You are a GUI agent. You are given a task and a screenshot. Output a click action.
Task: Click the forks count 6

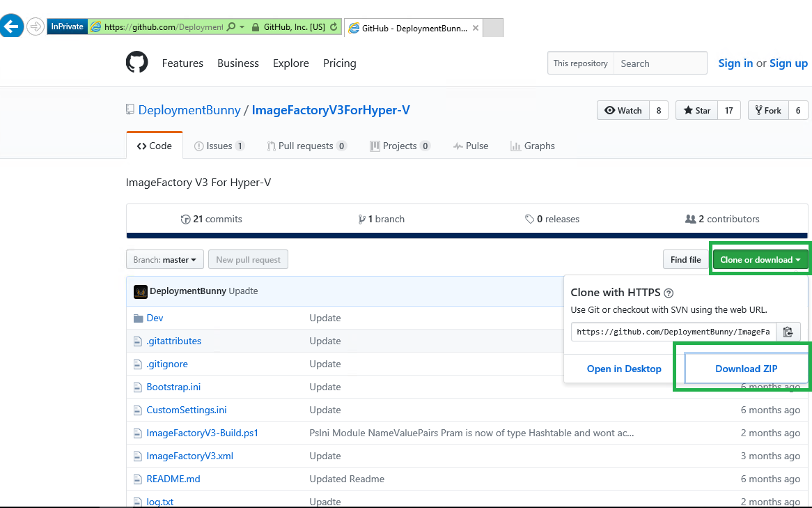798,110
